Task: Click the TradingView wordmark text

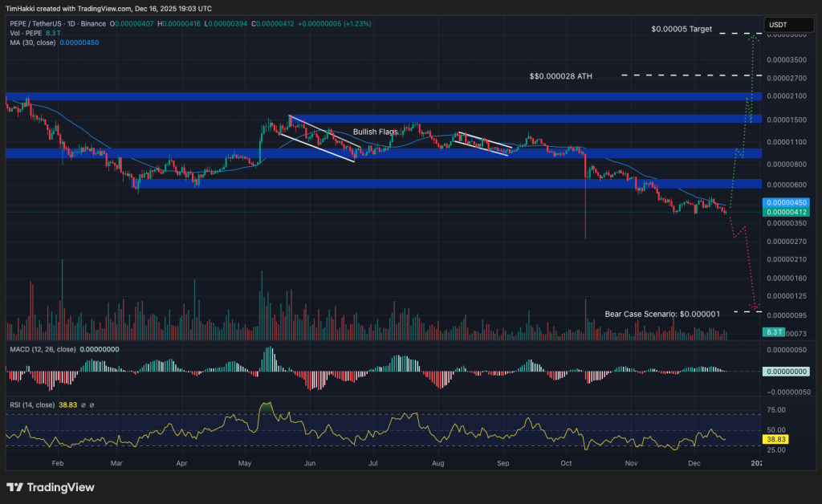Action: click(x=60, y=487)
